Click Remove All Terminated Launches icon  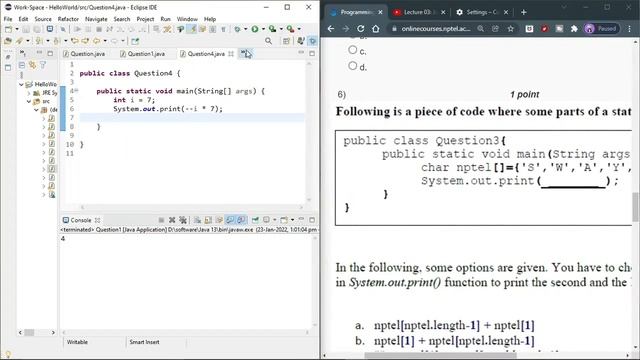coord(182,220)
